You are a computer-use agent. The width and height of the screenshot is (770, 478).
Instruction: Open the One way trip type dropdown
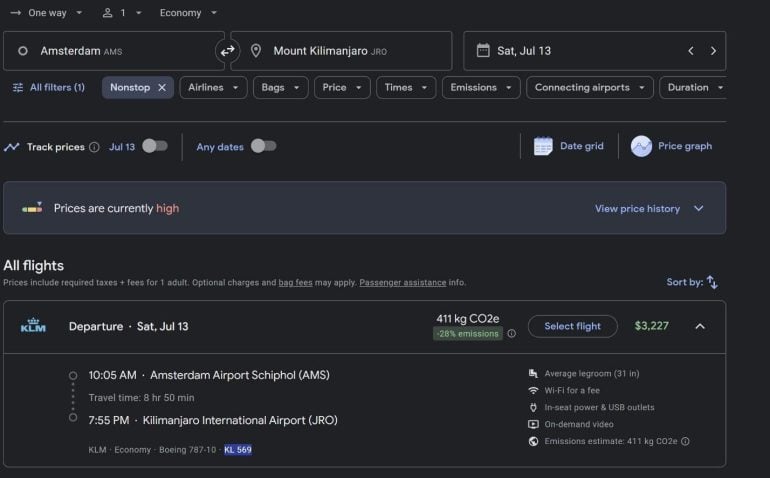click(46, 13)
